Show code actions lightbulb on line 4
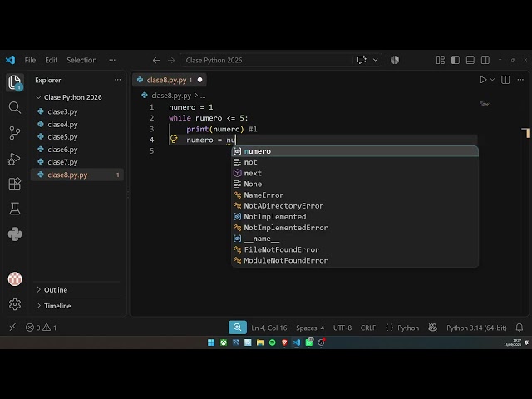The height and width of the screenshot is (399, 532). [174, 139]
